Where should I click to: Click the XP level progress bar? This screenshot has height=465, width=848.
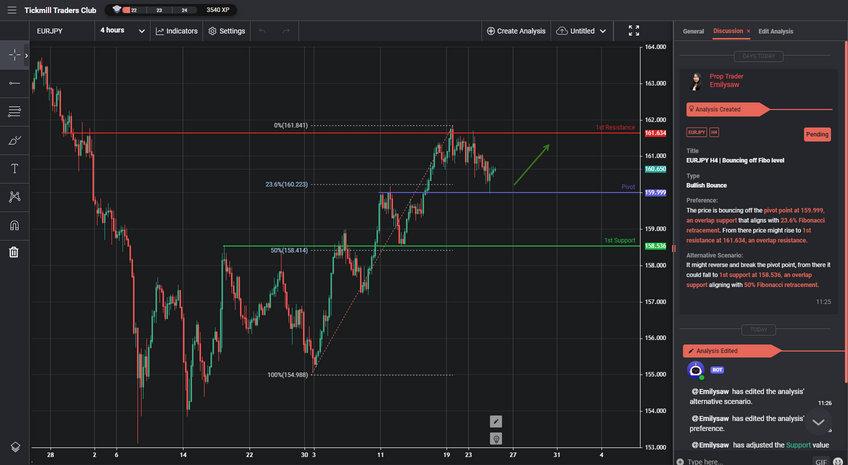158,10
